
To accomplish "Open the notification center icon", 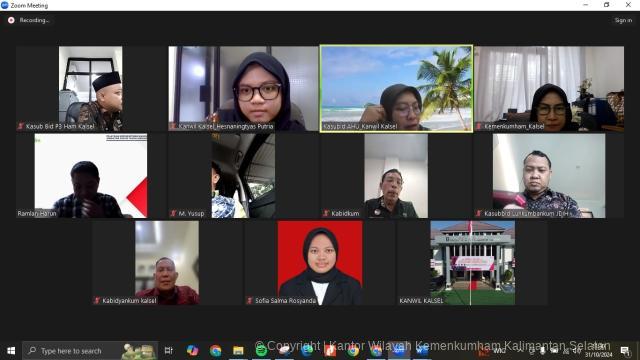I will click(624, 351).
